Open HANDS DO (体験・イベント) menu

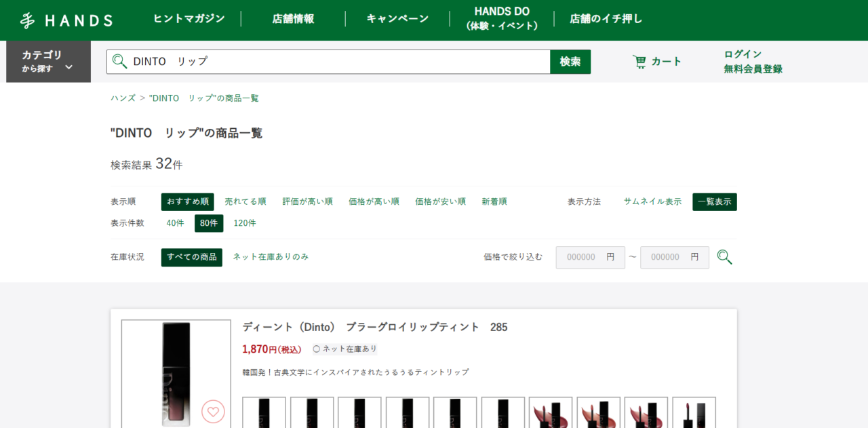pyautogui.click(x=502, y=19)
